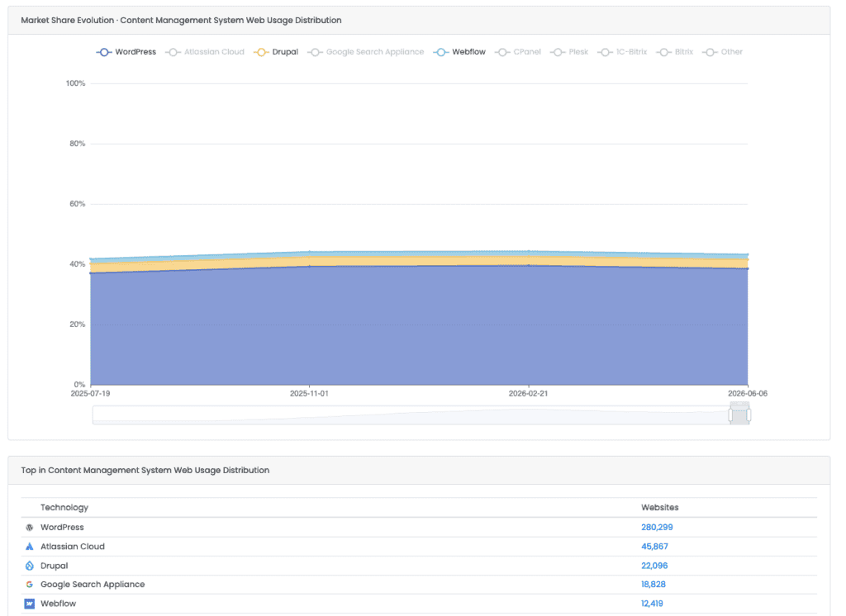Click the Top in Content Management System heading
846x616 pixels.
pos(145,471)
